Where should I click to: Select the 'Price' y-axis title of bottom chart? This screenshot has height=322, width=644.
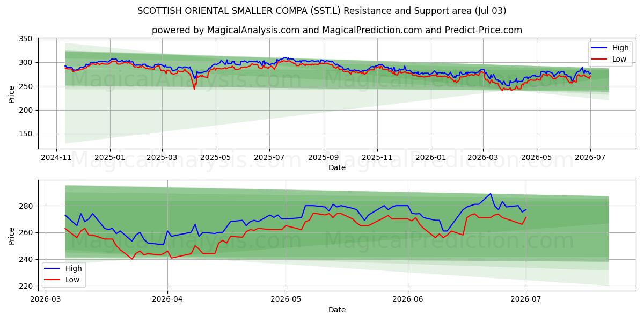[x=12, y=235]
